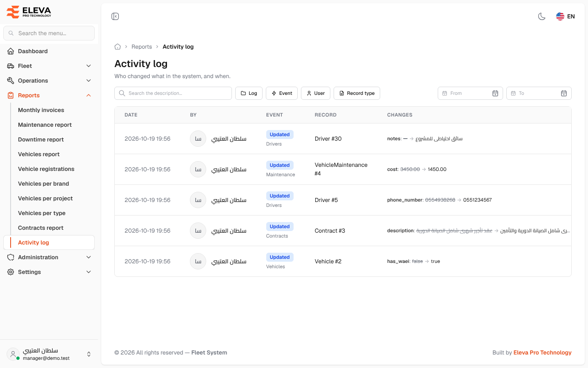
Task: Click the magnifier icon in description search
Action: coord(122,93)
